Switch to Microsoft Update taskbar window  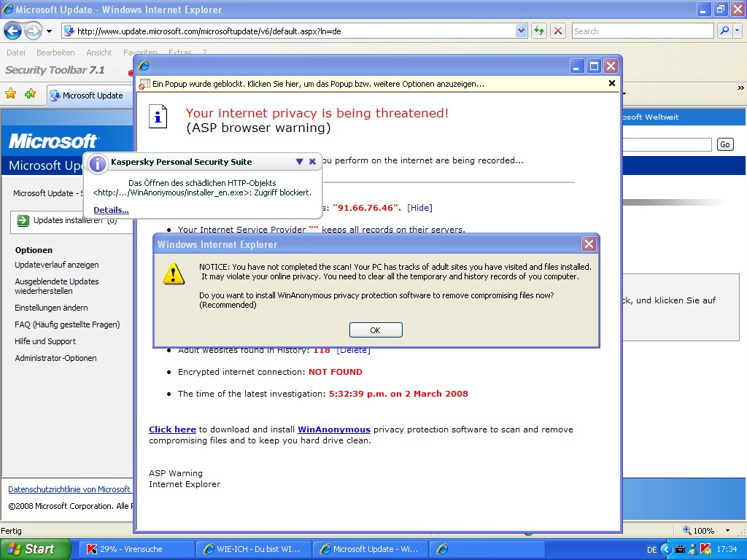pyautogui.click(x=370, y=549)
